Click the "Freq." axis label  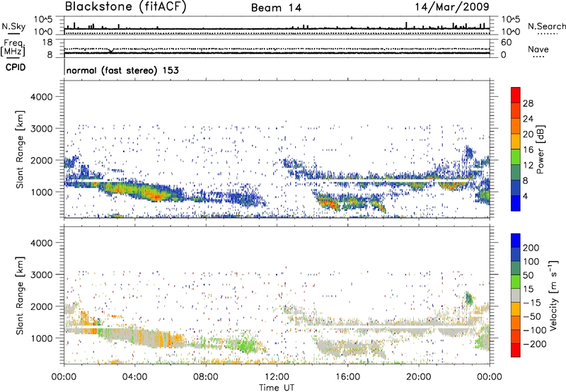tap(13, 43)
